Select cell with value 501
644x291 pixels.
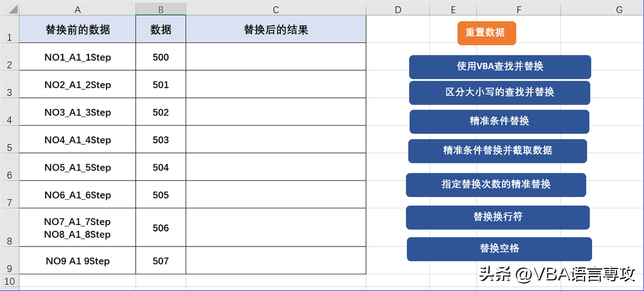[x=161, y=84]
